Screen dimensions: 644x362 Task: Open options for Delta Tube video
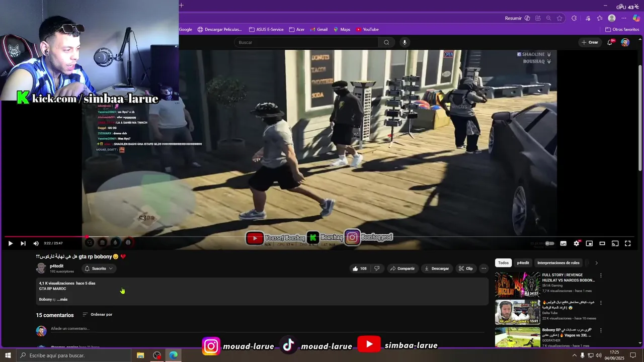[601, 303]
